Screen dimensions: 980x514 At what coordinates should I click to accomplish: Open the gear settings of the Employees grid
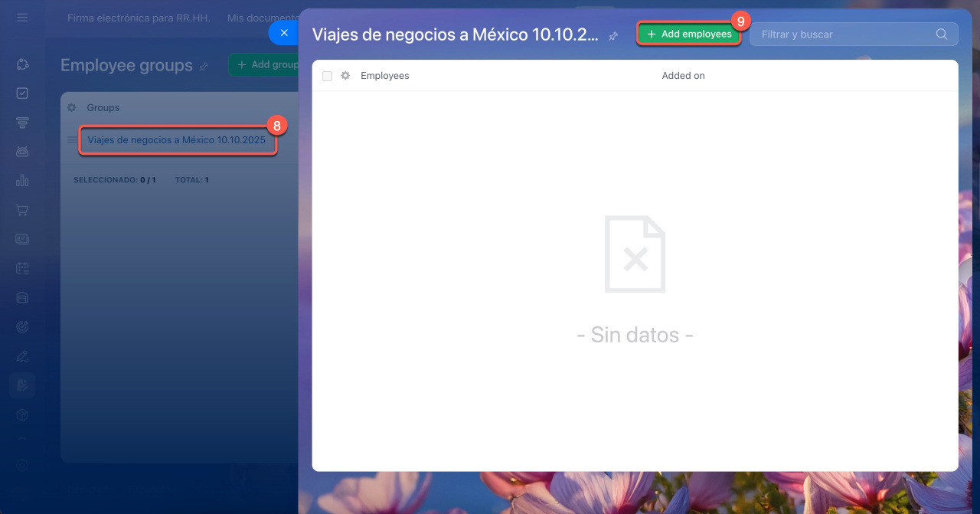(345, 76)
